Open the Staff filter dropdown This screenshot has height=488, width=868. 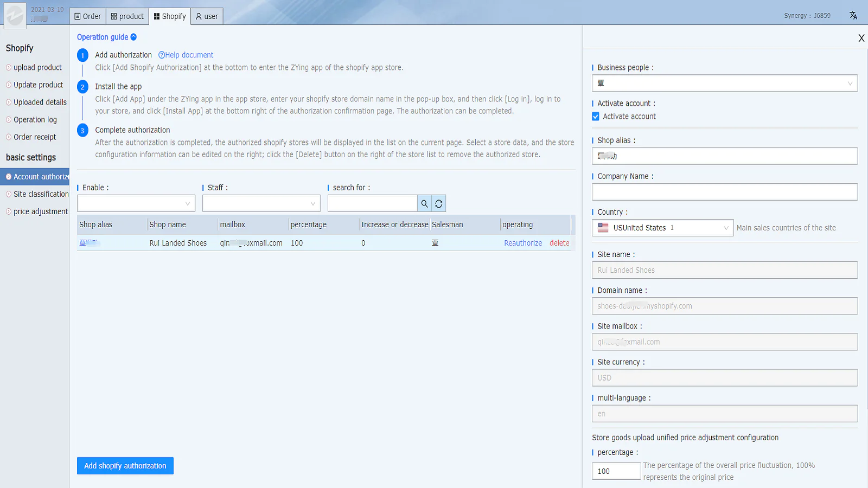(x=261, y=203)
